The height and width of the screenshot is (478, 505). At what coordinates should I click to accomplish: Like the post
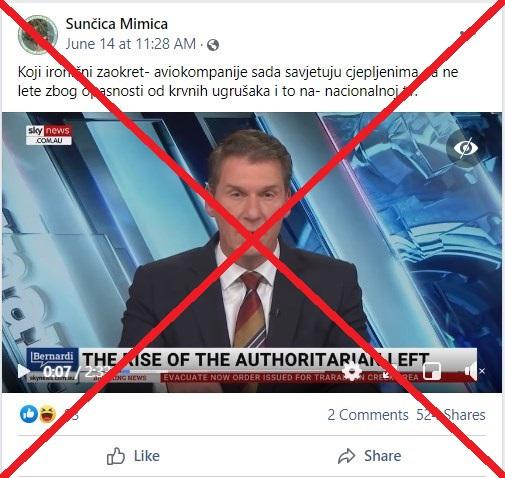click(133, 456)
